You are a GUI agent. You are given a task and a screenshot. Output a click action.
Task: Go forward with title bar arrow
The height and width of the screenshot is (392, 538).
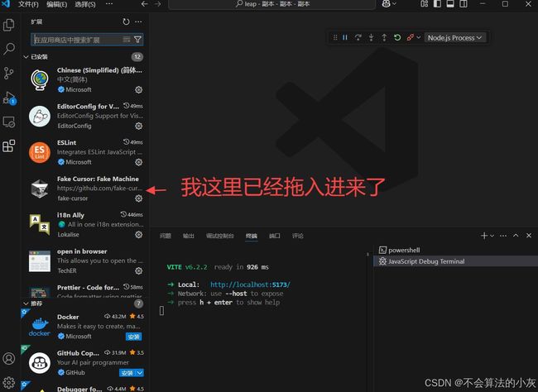tap(158, 4)
